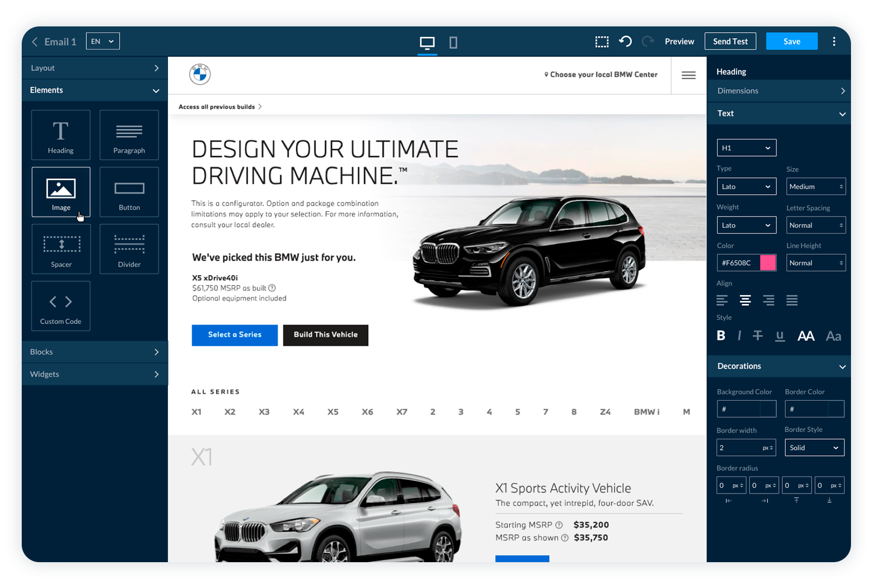Open the three-dot more options menu
This screenshot has height=588, width=878.
834,41
